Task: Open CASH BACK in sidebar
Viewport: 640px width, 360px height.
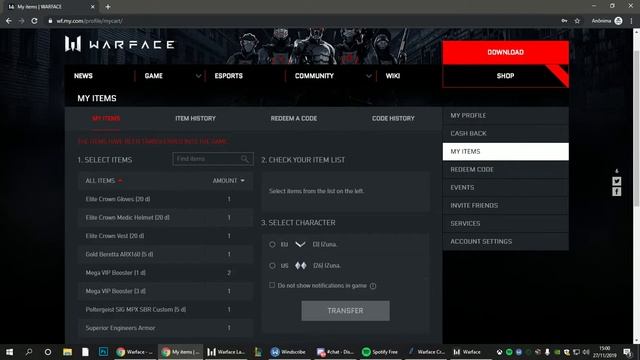Action: click(x=505, y=133)
